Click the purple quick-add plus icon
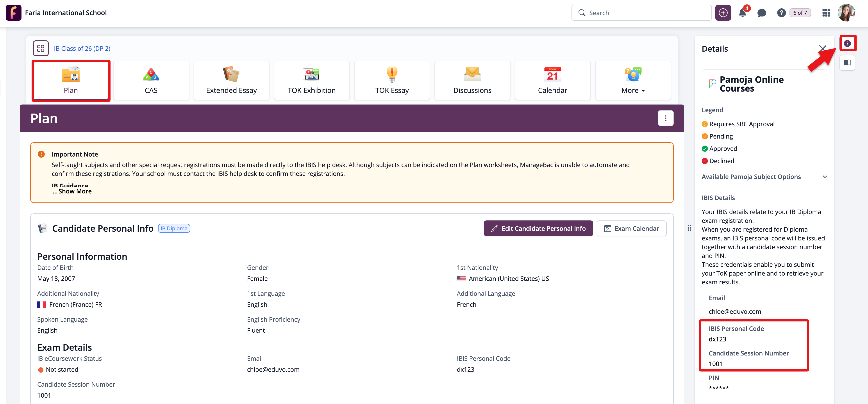868x404 pixels. (723, 13)
